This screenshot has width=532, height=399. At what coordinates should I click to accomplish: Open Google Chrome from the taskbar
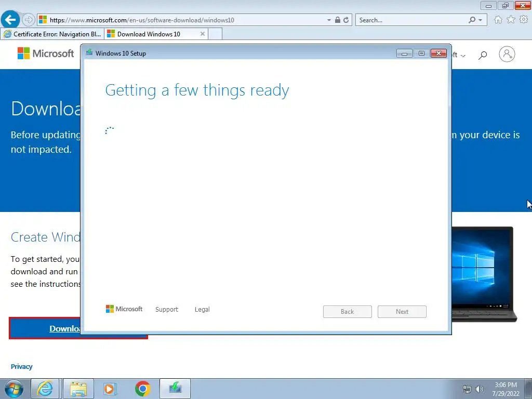click(x=142, y=389)
